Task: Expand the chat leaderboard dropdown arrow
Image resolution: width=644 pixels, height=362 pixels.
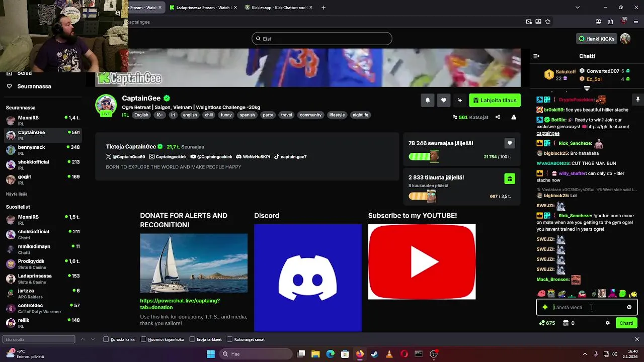Action: coord(587,88)
